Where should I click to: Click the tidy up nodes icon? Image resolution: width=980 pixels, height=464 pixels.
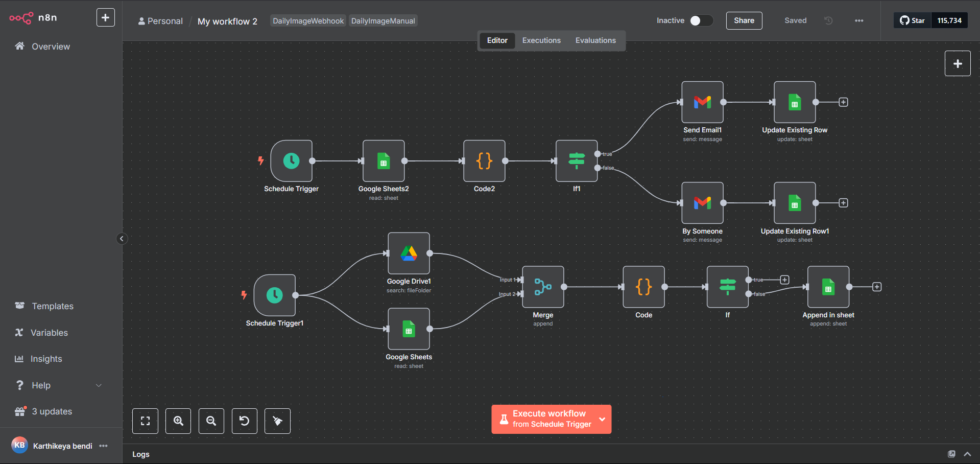[x=277, y=421]
